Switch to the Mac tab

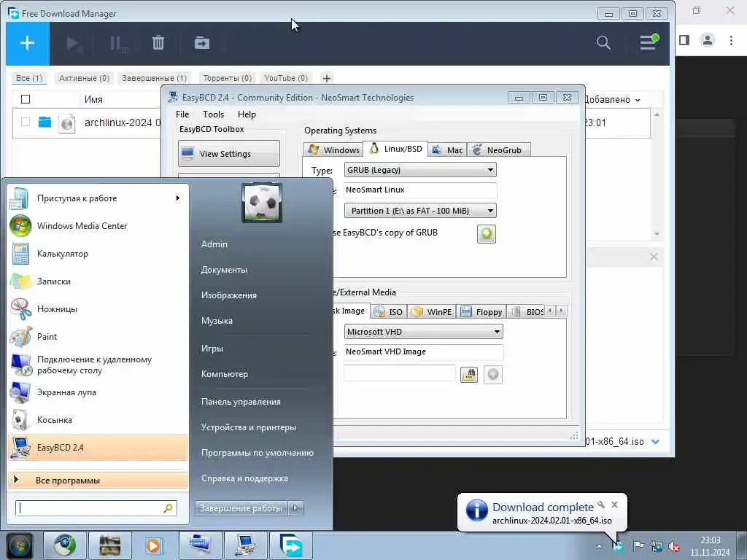click(x=447, y=149)
